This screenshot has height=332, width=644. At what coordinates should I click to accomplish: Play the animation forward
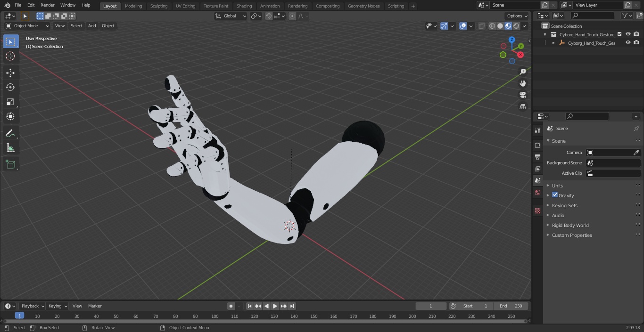(x=275, y=306)
